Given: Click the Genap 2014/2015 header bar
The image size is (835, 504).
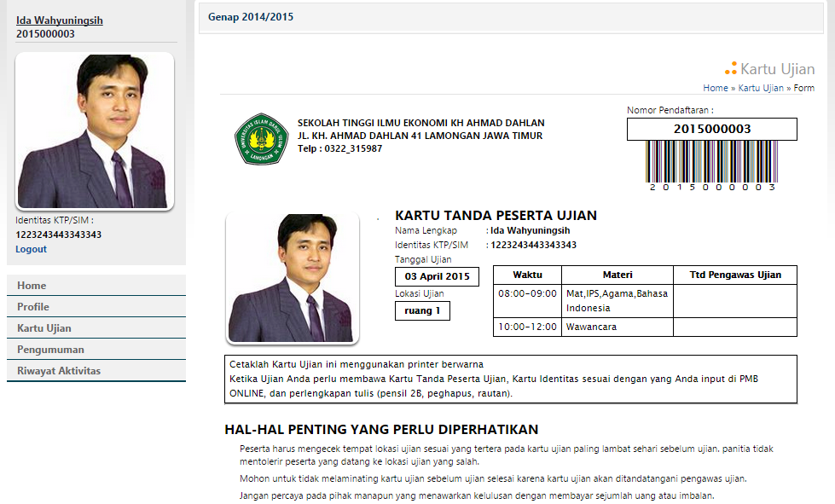Looking at the screenshot, I should coord(512,17).
